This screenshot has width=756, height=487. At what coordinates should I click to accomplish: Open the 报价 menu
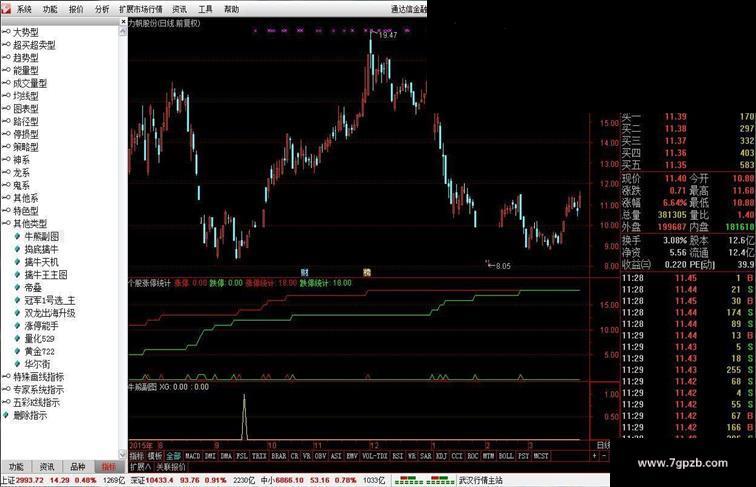(76, 9)
